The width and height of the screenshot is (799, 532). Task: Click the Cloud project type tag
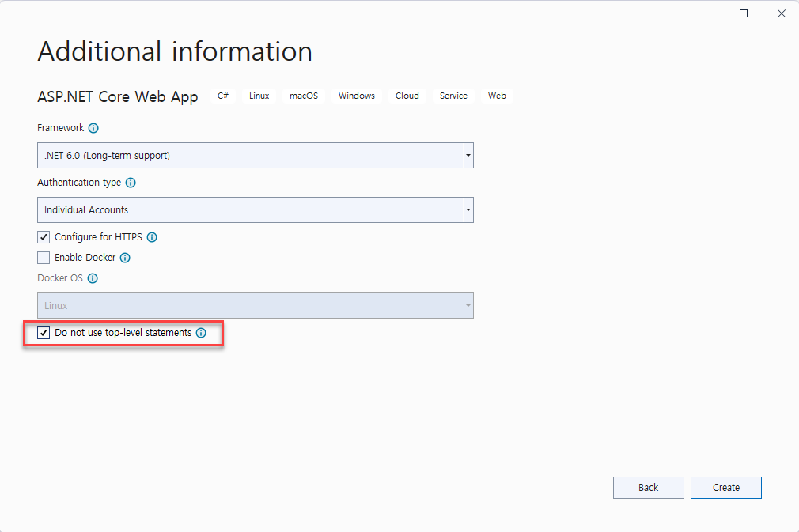(407, 96)
